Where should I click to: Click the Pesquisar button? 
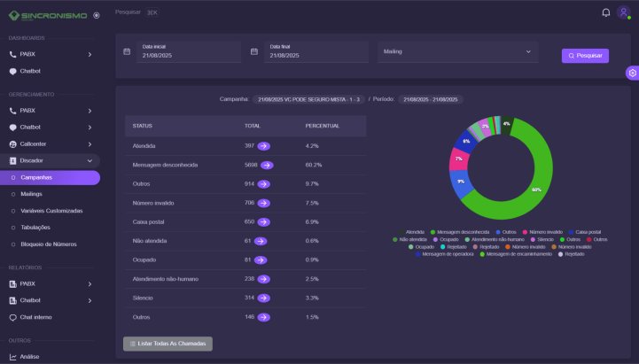pos(585,55)
